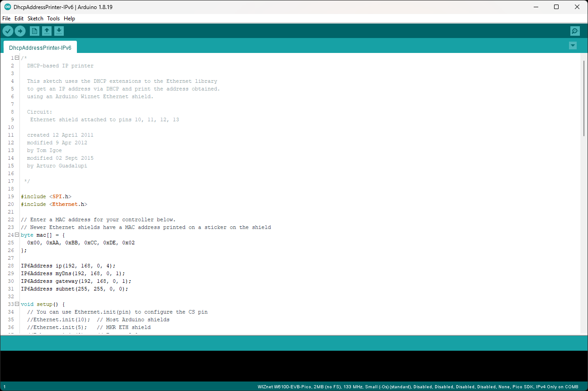Viewport: 588px width, 391px height.
Task: Click 'created 12 April 2011' comment line
Action: click(60, 135)
